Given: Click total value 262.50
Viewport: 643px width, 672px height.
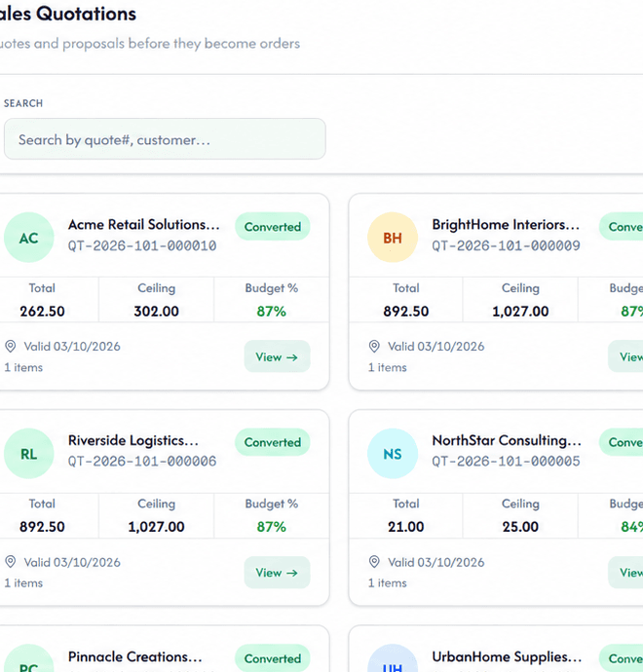Looking at the screenshot, I should click(x=42, y=311).
